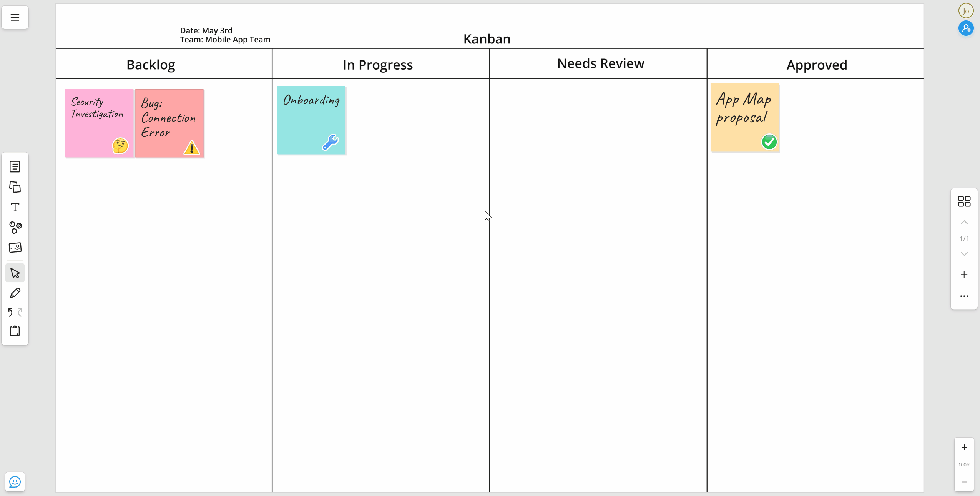This screenshot has height=496, width=980.
Task: Select the List/Notes tool in sidebar
Action: click(x=15, y=166)
